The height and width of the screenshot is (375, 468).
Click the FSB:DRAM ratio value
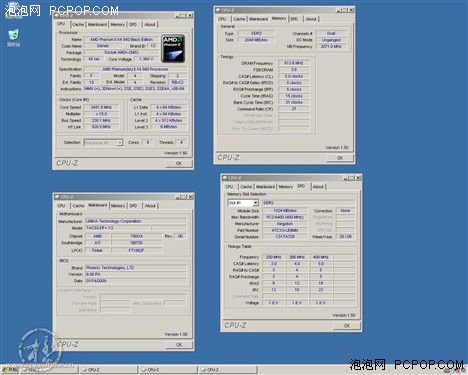(294, 70)
